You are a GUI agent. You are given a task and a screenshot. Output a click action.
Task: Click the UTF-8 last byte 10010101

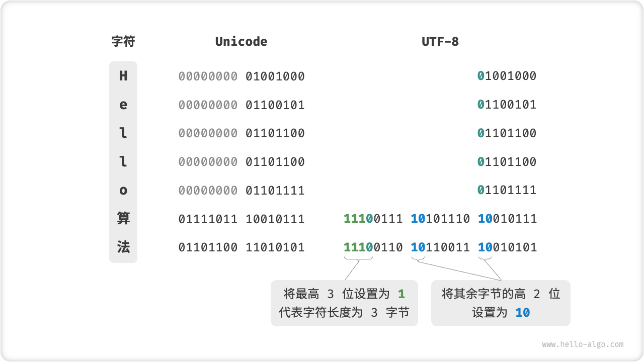tap(507, 247)
